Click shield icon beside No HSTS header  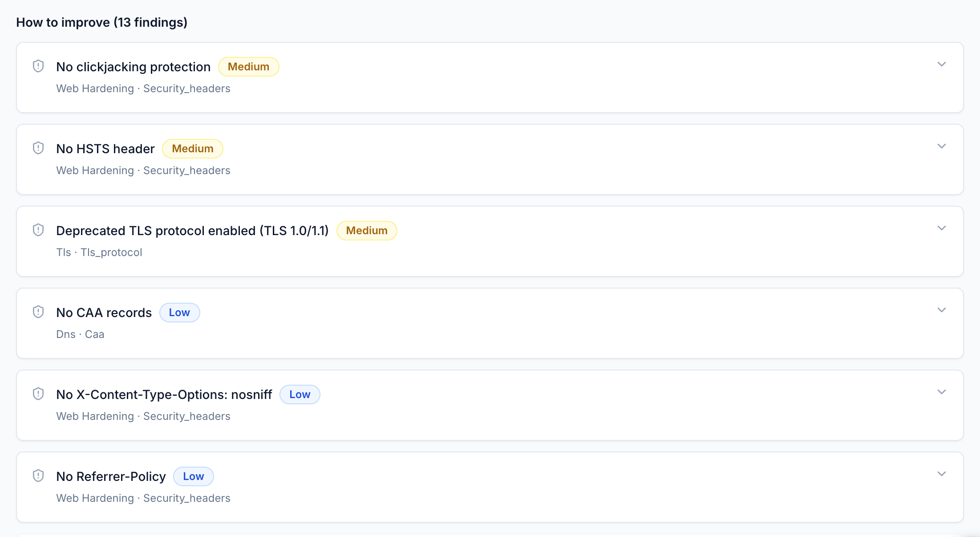[x=38, y=148]
